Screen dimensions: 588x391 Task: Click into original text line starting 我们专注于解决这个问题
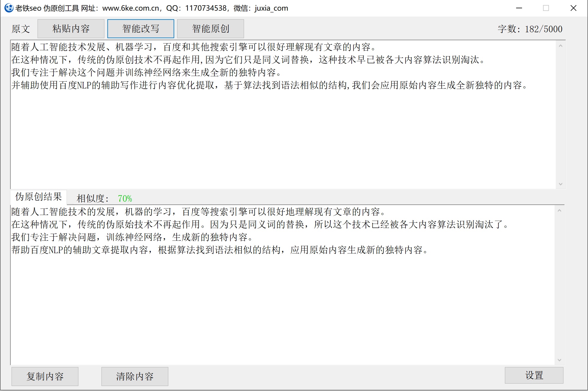[146, 72]
